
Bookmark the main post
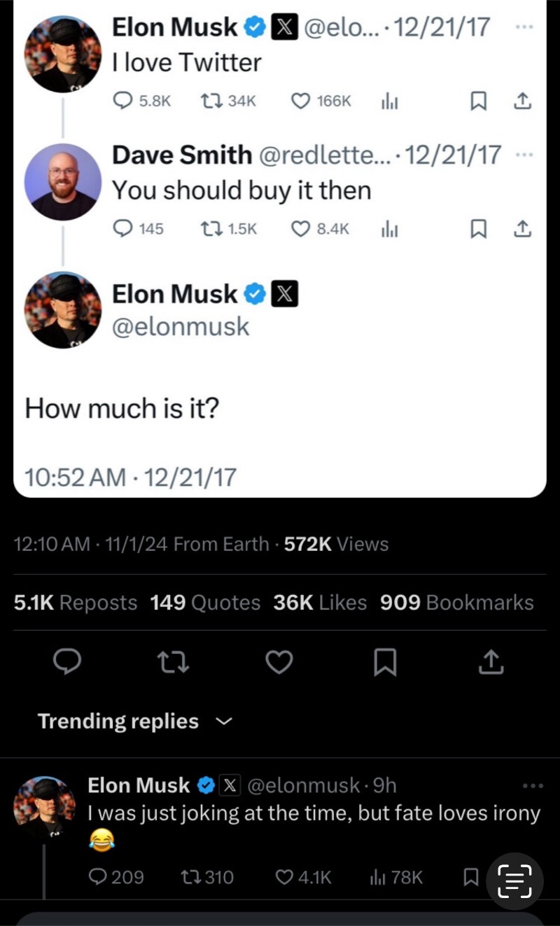(385, 661)
